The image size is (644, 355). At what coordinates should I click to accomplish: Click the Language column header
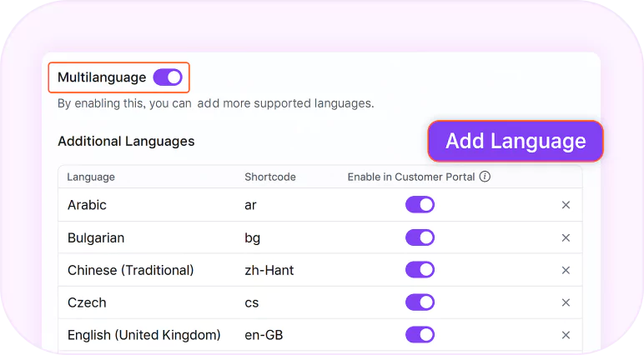(91, 177)
